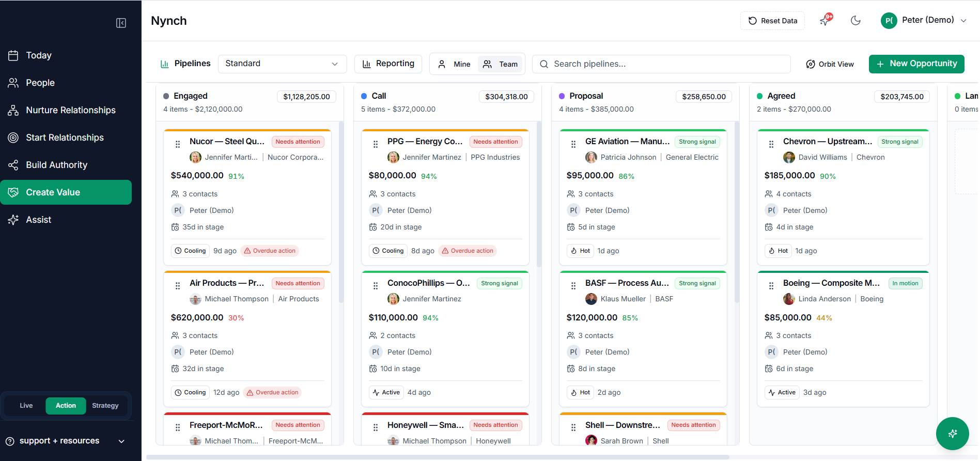Viewport: 980px width, 461px height.
Task: Collapse the sidebar panel icon
Action: pos(121,23)
